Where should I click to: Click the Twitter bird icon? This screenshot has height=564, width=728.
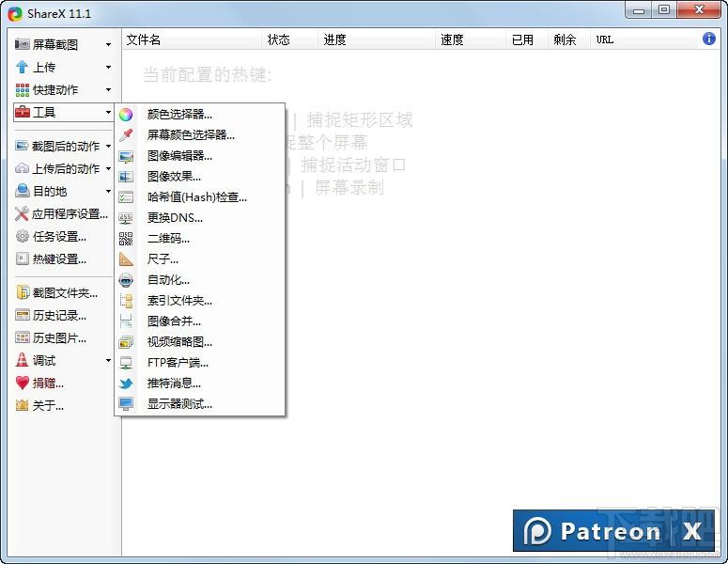[126, 384]
